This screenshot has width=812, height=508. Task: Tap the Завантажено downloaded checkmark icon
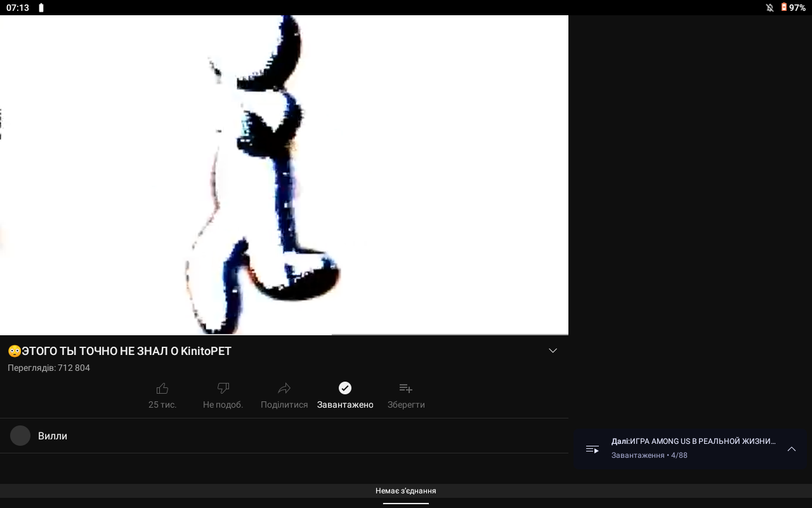tap(345, 388)
